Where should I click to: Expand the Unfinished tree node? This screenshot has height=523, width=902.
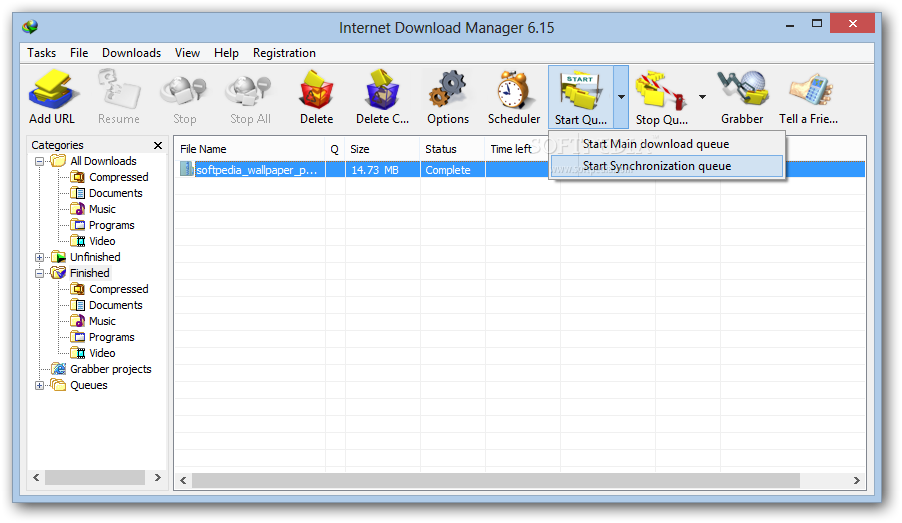(39, 257)
